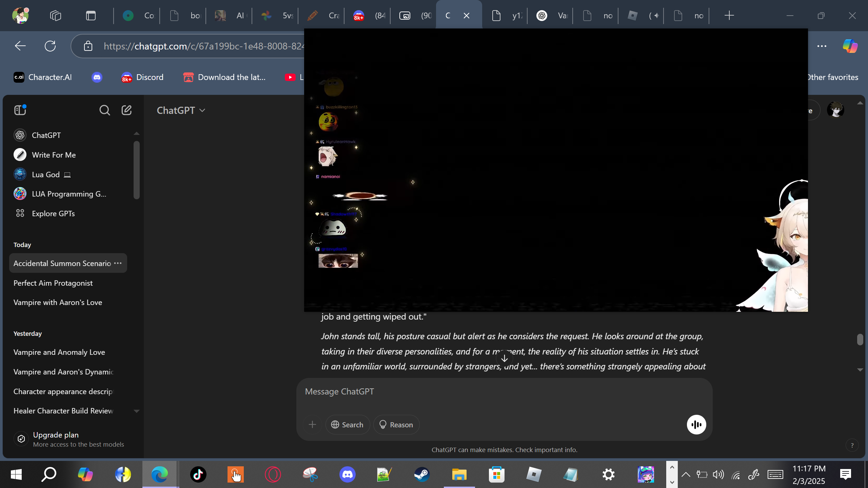Click the attach plus button in composer
The width and height of the screenshot is (868, 488).
click(x=312, y=425)
